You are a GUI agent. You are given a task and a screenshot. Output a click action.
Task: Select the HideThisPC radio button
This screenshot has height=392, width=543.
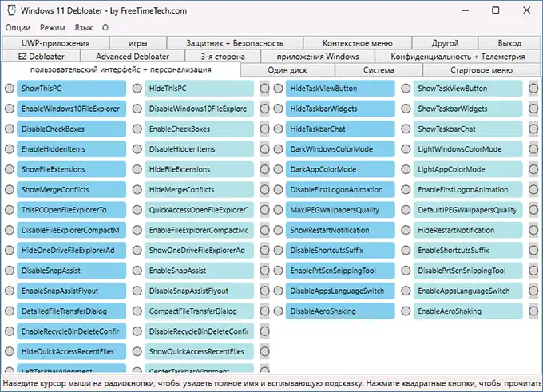tap(137, 89)
